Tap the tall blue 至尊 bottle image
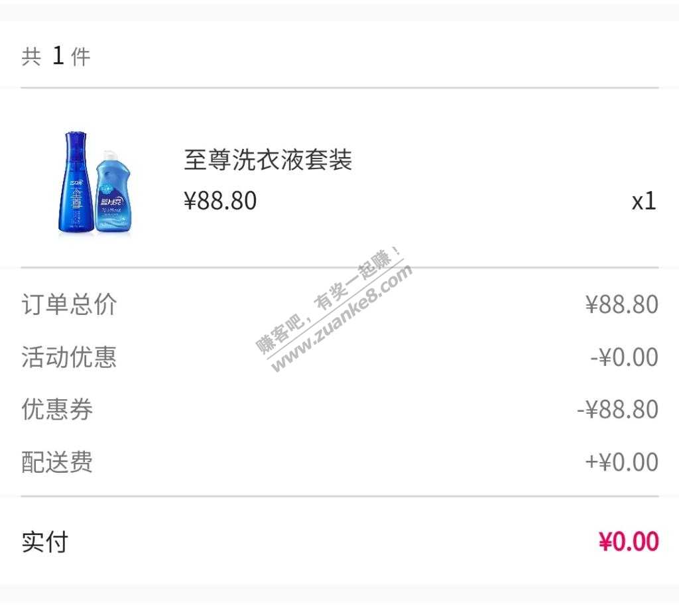679x616 pixels. point(76,182)
